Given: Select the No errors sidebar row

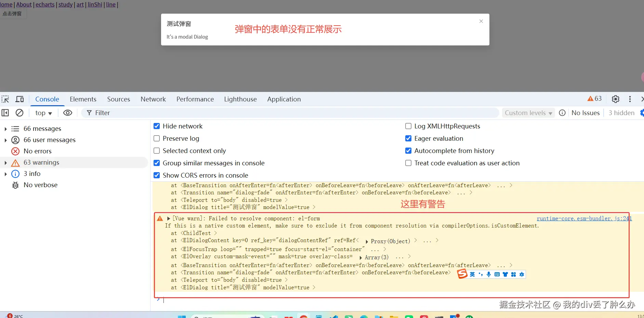Looking at the screenshot, I should (74, 151).
